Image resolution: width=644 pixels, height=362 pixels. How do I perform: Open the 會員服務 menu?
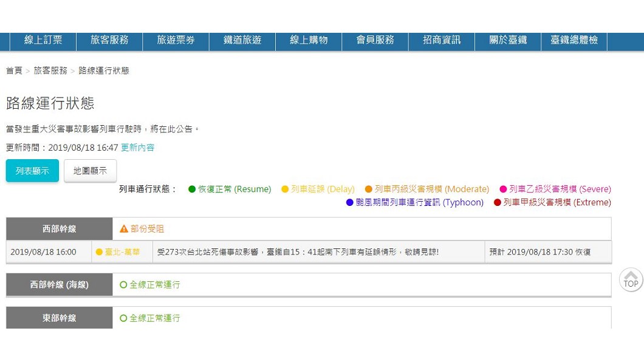[x=375, y=40]
